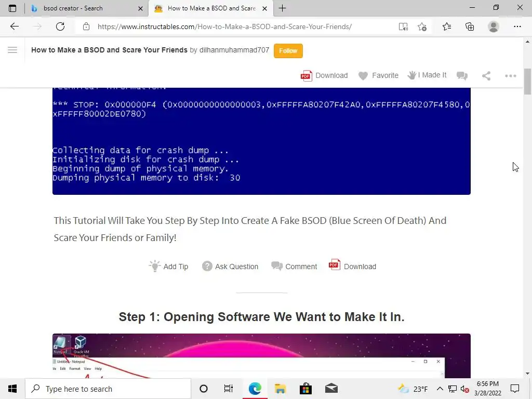View site information via lock icon

(86, 26)
